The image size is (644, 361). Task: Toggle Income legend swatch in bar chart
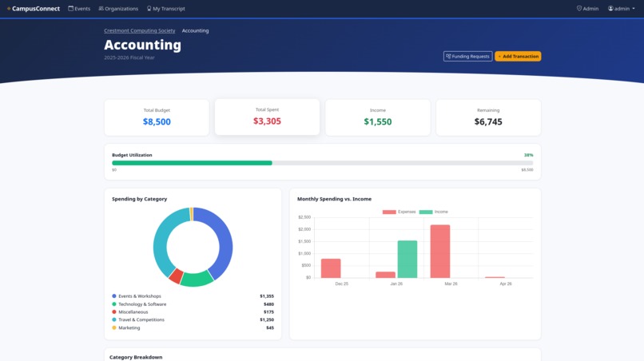[426, 212]
